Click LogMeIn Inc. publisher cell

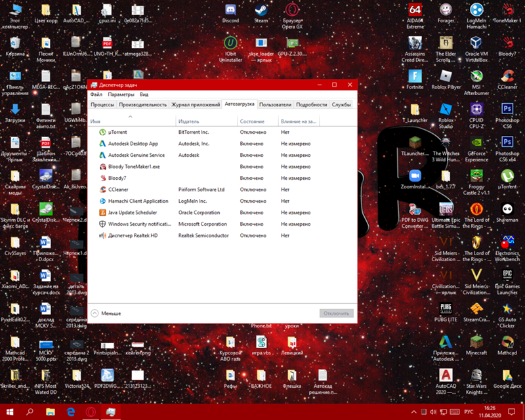coord(192,201)
